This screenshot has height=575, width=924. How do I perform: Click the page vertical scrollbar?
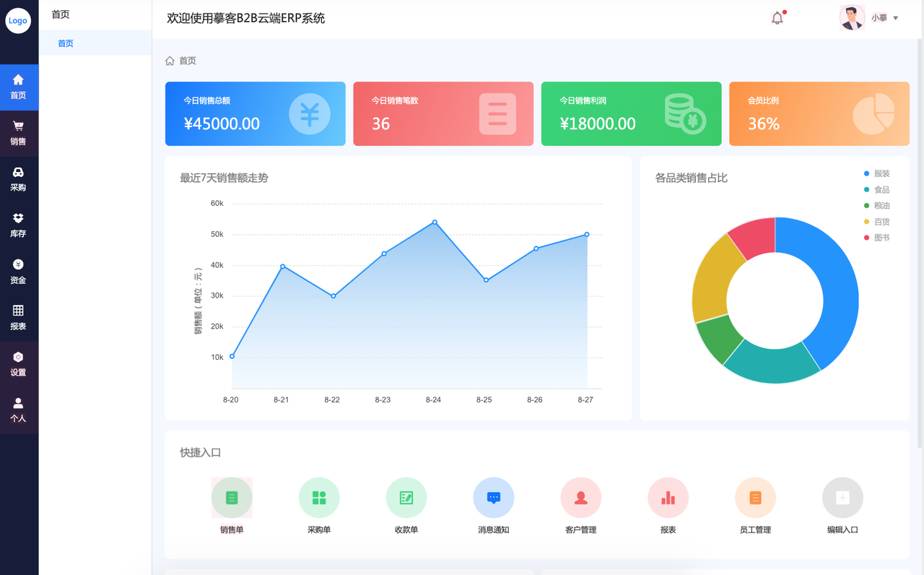point(920,243)
